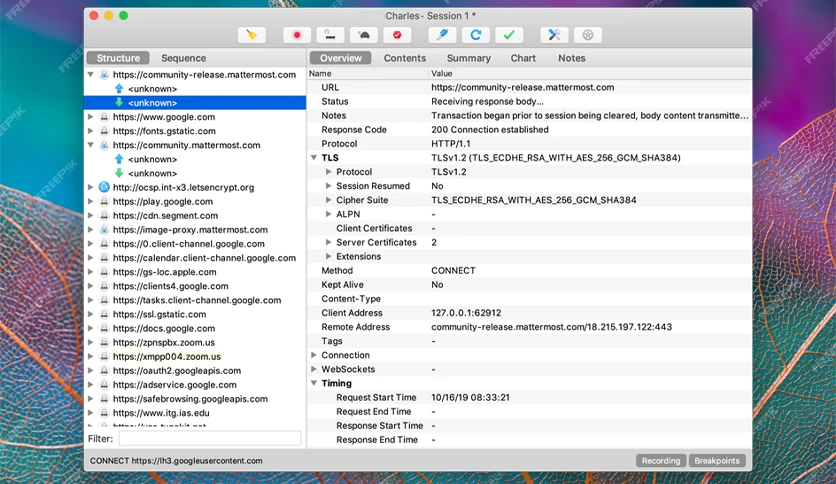
Task: Open the Contents tab
Action: point(405,58)
